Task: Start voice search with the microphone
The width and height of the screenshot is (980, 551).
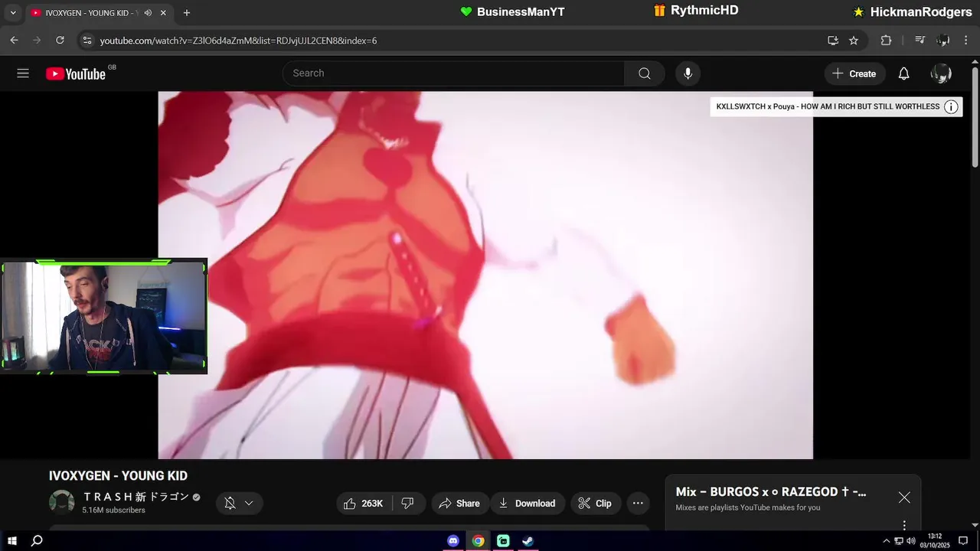Action: [x=688, y=73]
